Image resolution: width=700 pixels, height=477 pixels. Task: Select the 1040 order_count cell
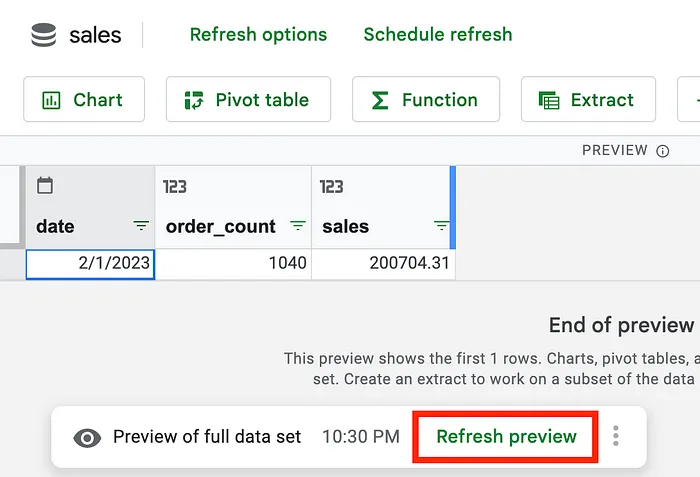[233, 264]
